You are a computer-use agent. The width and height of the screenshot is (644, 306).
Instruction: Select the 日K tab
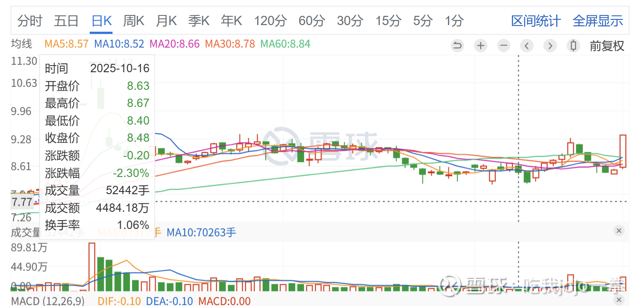click(x=102, y=21)
